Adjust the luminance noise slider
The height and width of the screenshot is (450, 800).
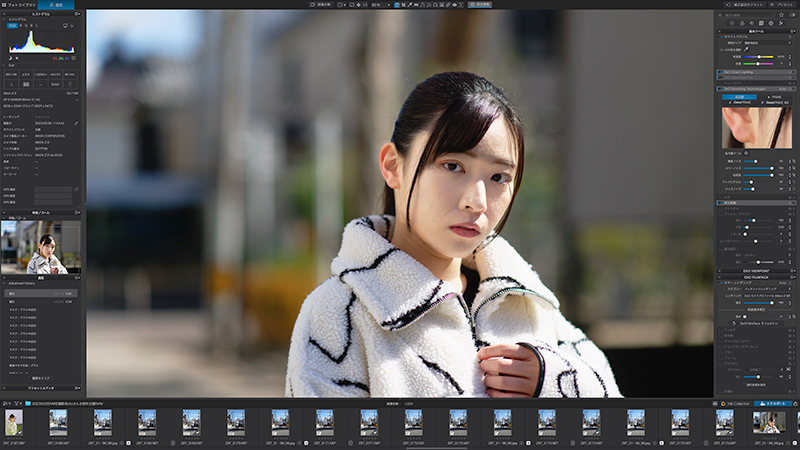click(x=759, y=161)
